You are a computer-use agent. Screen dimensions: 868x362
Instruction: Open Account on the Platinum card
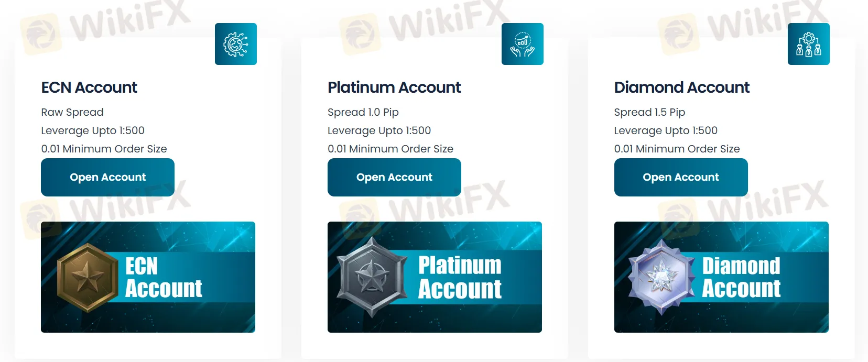[394, 177]
